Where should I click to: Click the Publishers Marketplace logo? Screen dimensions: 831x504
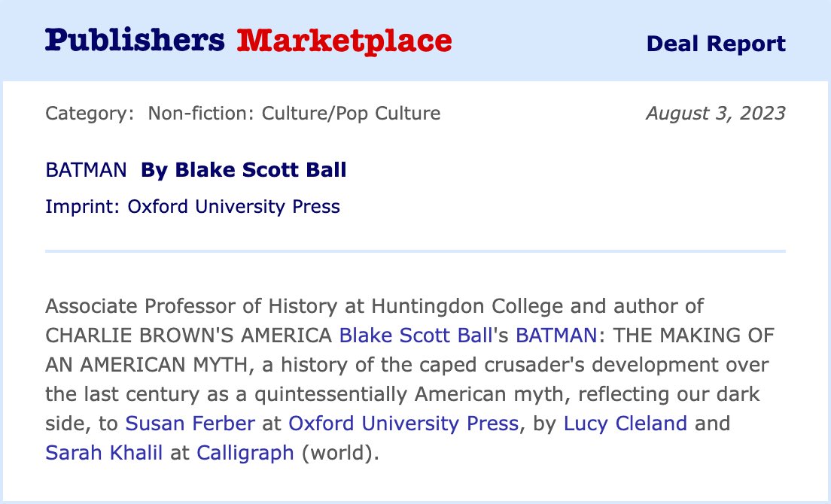248,41
